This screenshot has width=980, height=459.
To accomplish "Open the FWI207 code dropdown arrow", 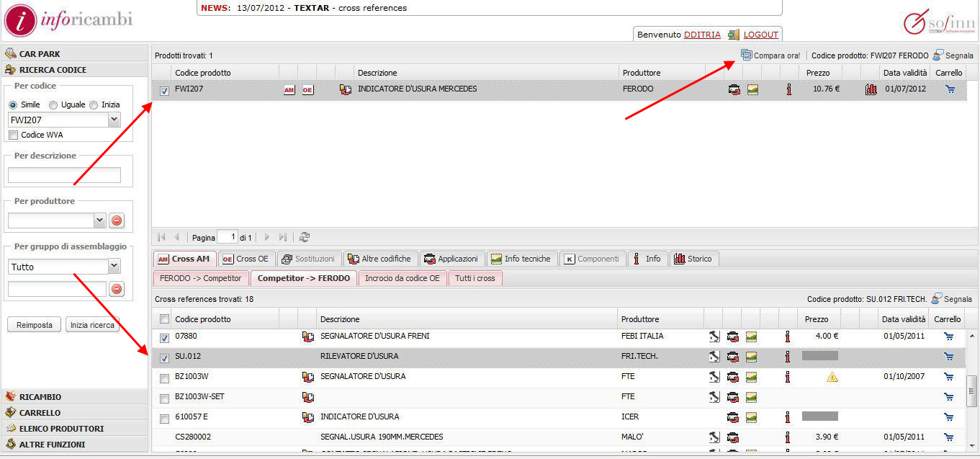I will pos(114,120).
